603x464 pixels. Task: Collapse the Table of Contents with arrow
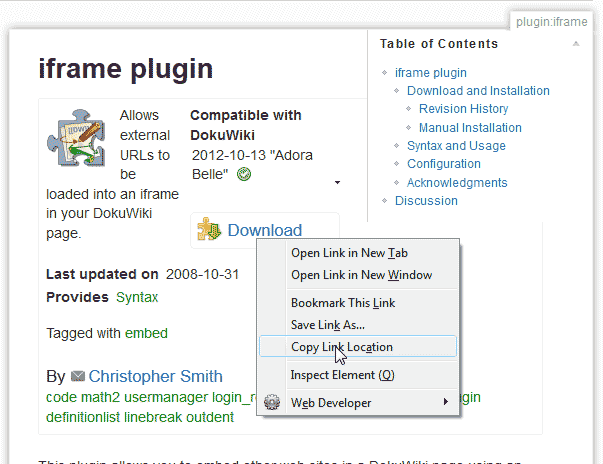576,44
